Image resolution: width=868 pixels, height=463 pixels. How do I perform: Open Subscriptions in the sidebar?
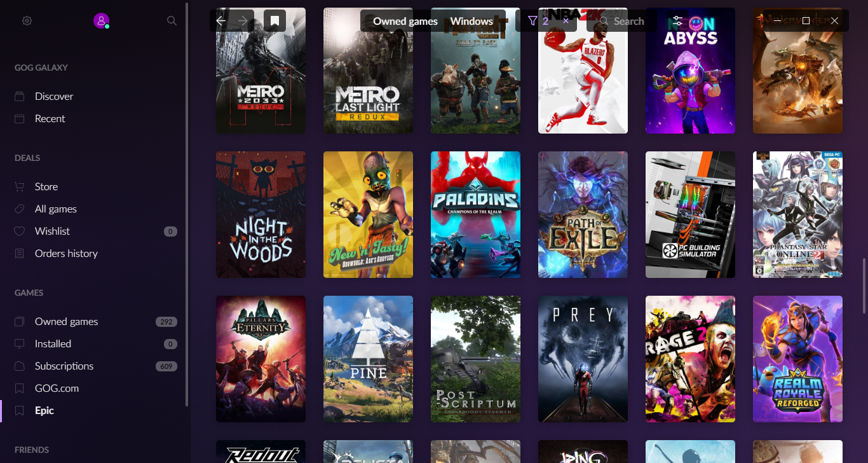[x=64, y=366]
